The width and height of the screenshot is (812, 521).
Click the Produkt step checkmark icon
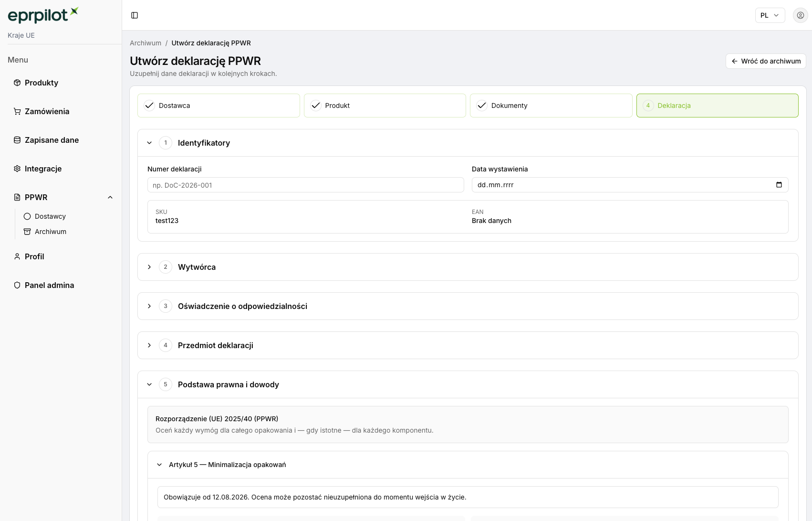pos(316,106)
